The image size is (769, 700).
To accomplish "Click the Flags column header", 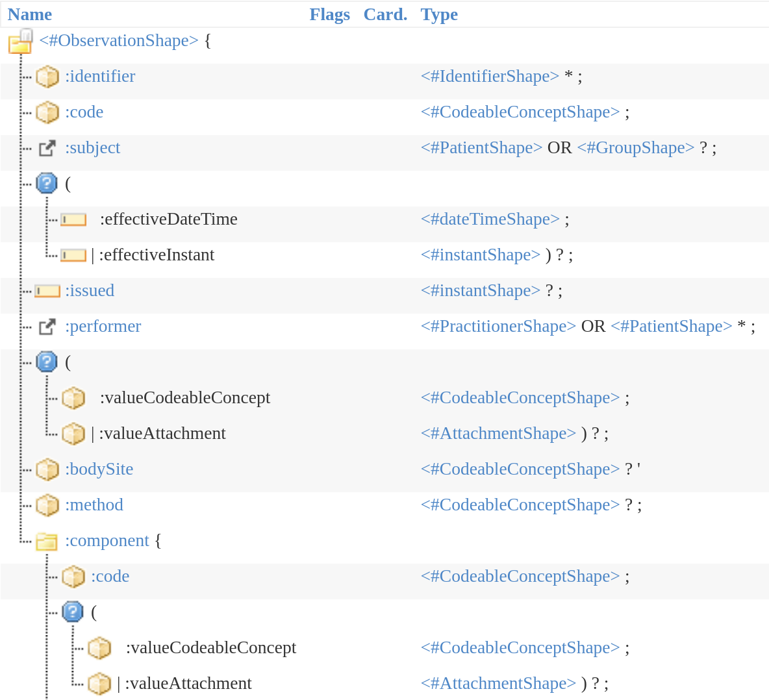I will [329, 14].
